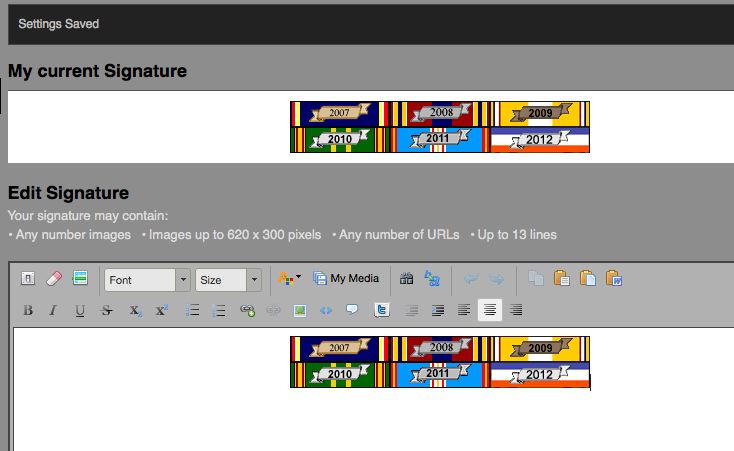The width and height of the screenshot is (734, 451).
Task: Align text left
Action: [464, 310]
